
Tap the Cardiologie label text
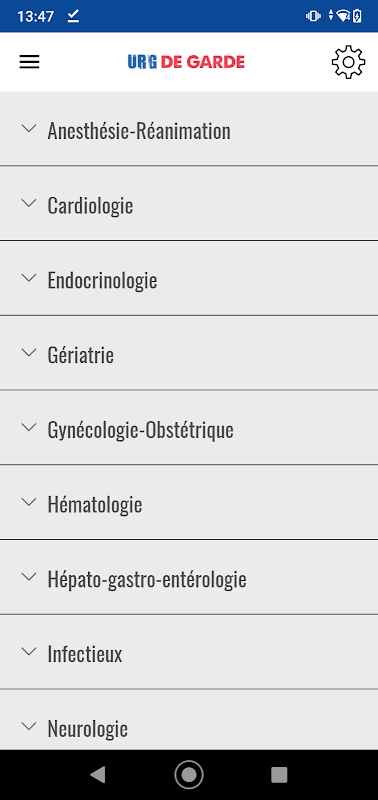tap(90, 206)
